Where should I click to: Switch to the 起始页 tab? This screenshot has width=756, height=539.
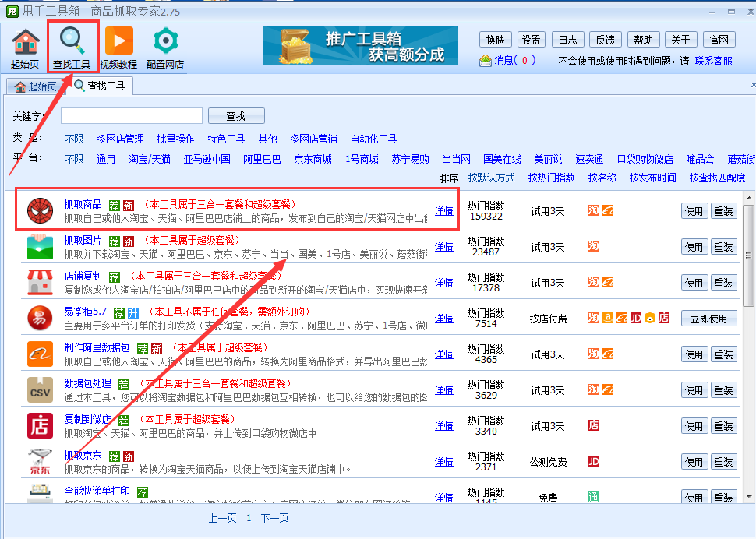coord(36,86)
